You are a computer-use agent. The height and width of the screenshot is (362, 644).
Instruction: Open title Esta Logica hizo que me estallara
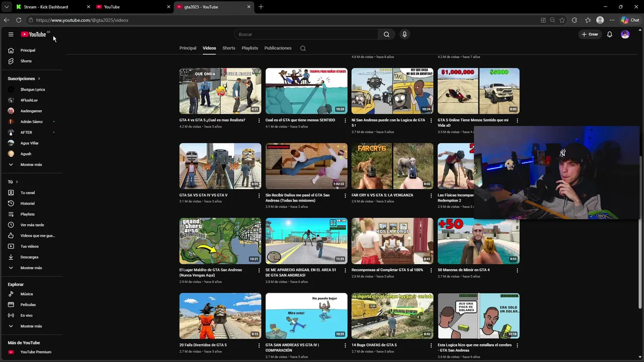(474, 347)
